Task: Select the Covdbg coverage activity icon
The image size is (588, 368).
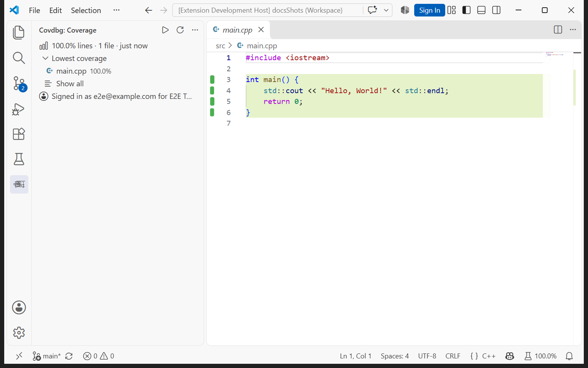Action: coord(19,184)
